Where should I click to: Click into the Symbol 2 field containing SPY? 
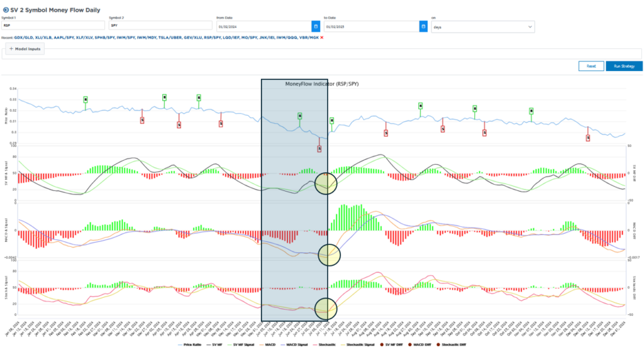click(x=160, y=25)
